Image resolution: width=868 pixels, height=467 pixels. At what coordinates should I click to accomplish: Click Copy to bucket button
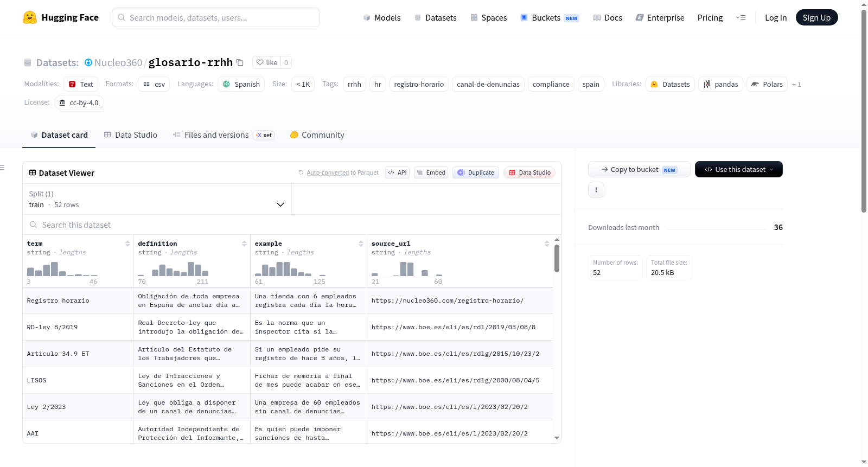[639, 169]
